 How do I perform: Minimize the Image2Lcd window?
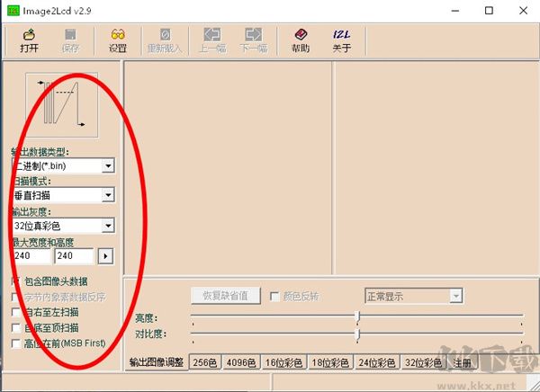pos(455,11)
